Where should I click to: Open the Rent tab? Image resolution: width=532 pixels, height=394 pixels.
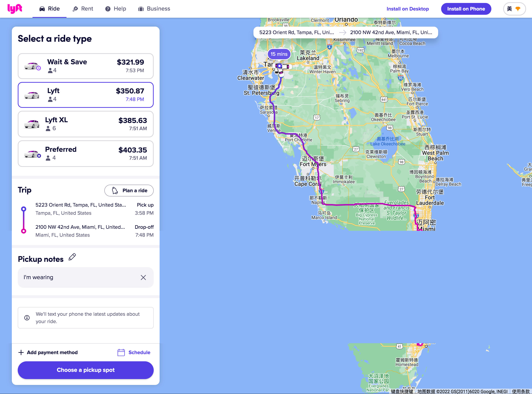click(x=83, y=9)
